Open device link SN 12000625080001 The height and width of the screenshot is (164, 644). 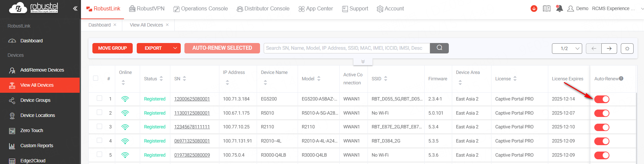pos(192,99)
